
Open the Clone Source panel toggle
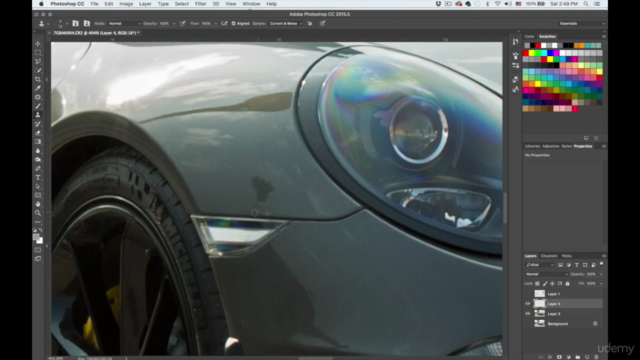tap(87, 24)
